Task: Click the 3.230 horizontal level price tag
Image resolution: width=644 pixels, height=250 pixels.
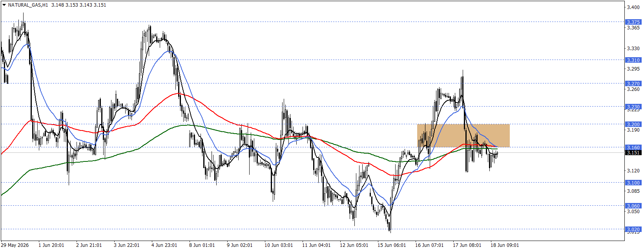Action: 633,107
